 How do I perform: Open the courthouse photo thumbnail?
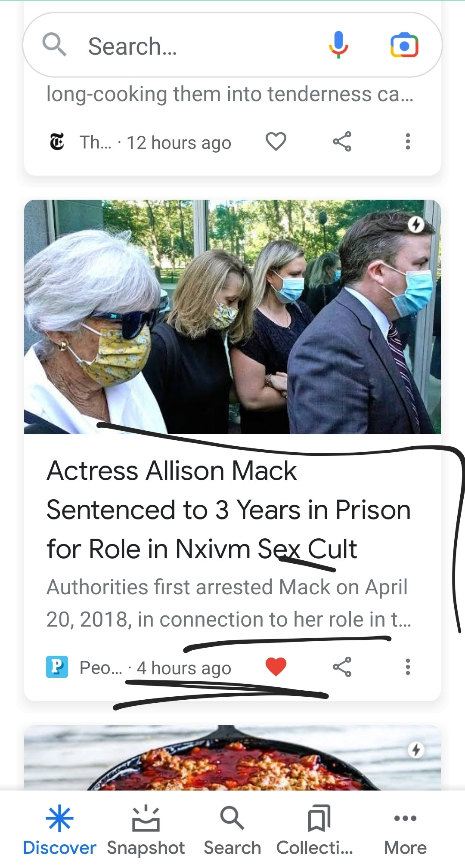(x=232, y=317)
